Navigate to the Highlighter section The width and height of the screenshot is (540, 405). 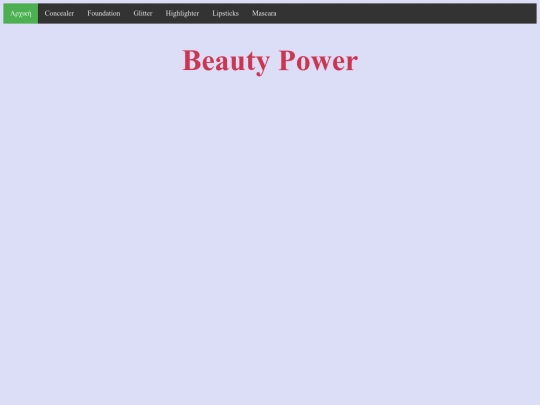tap(182, 13)
